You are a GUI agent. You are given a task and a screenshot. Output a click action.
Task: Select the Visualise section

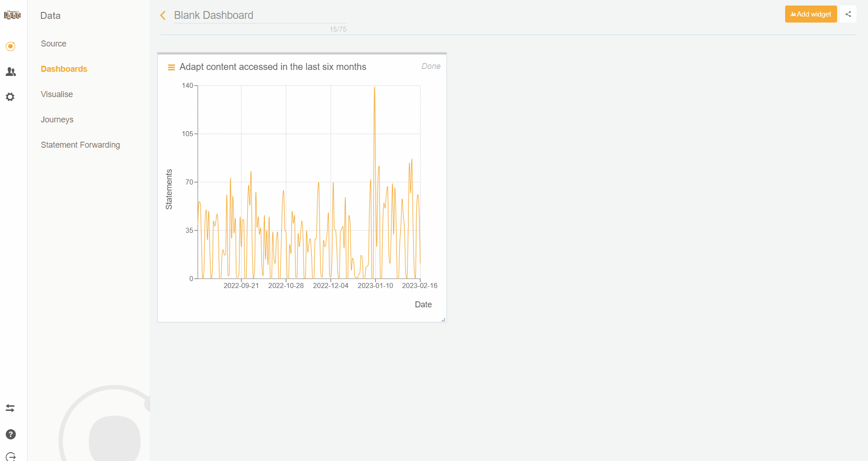57,94
